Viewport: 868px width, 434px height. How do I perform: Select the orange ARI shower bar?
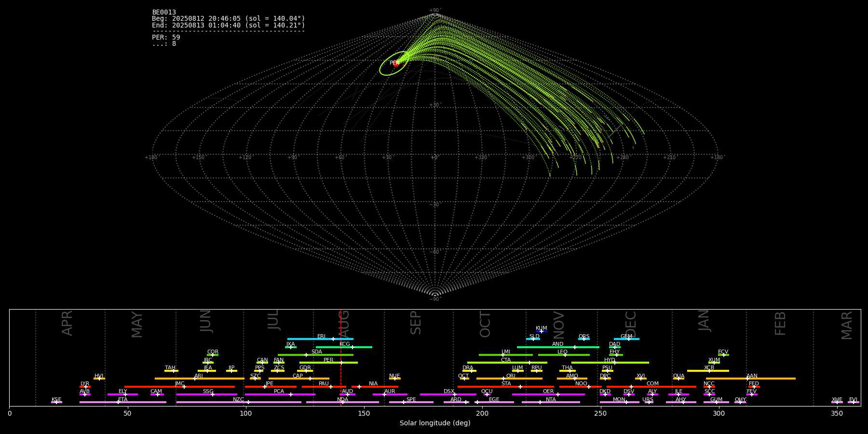tap(200, 379)
